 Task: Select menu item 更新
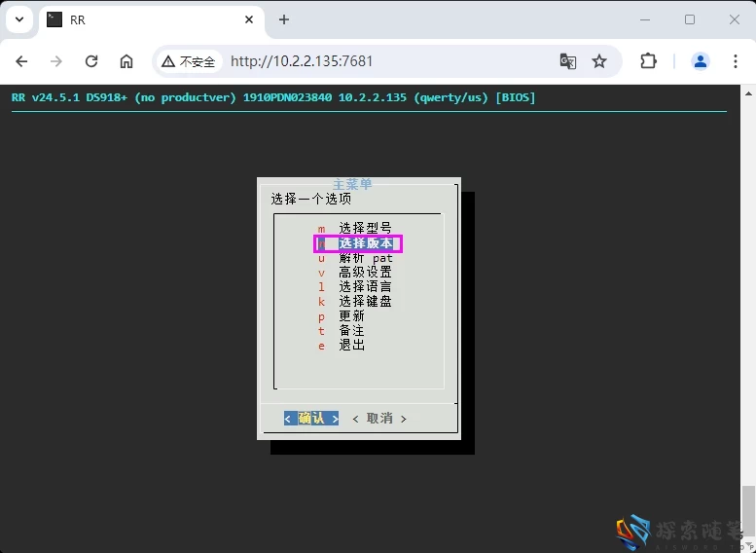point(341,316)
